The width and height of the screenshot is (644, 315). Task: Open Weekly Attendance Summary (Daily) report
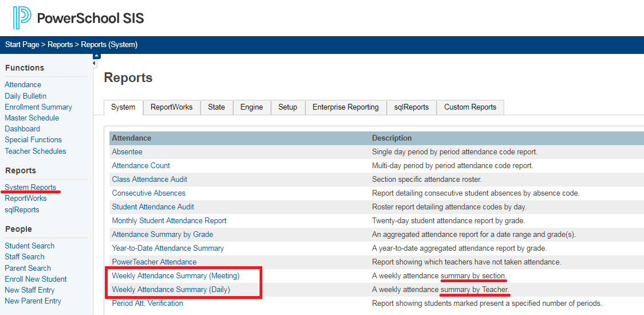click(171, 290)
